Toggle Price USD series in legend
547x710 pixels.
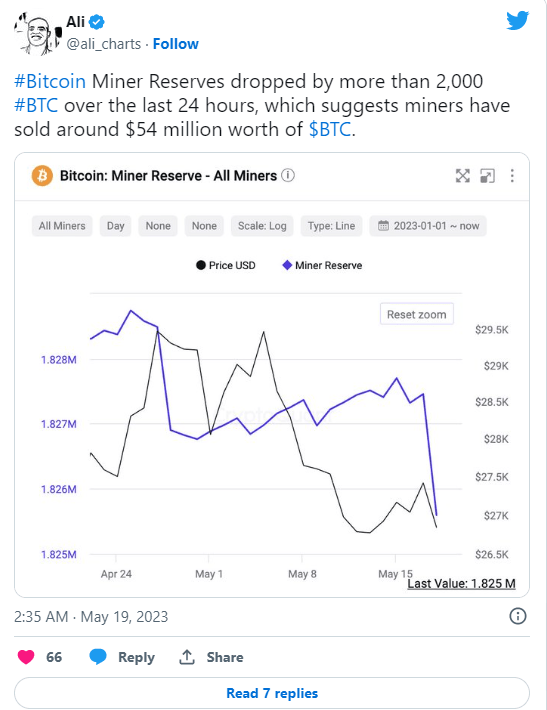pyautogui.click(x=226, y=265)
